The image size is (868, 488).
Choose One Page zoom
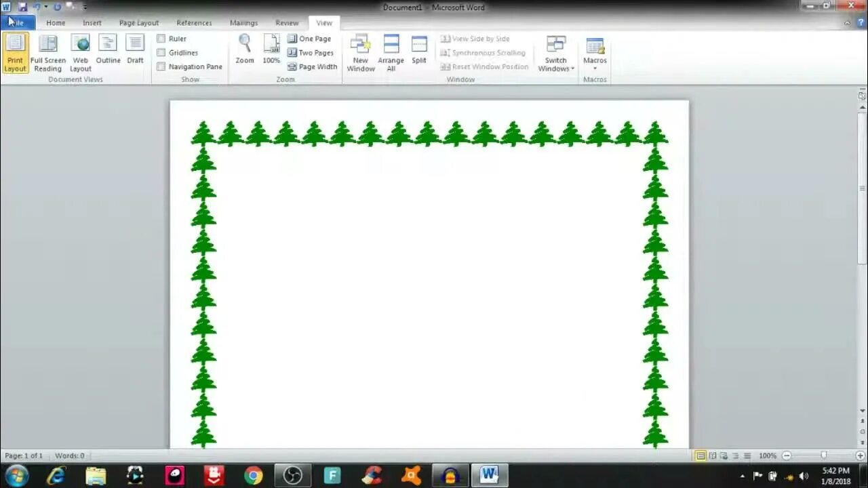tap(309, 39)
